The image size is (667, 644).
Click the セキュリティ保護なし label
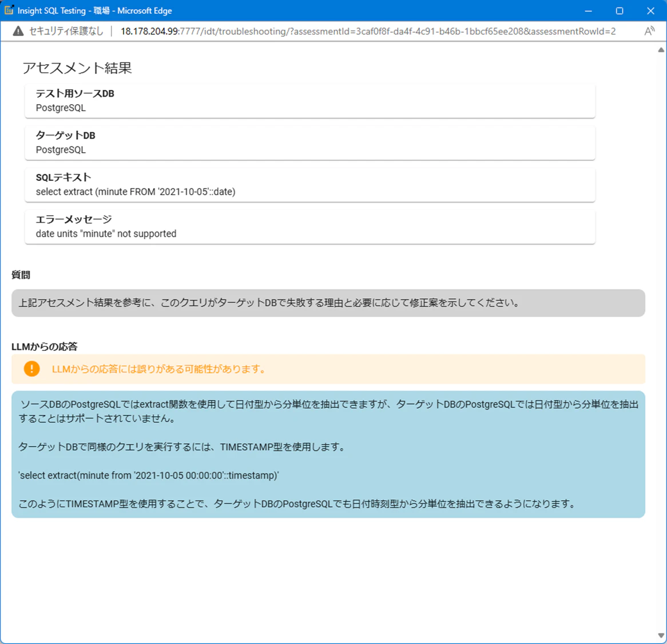pyautogui.click(x=66, y=31)
